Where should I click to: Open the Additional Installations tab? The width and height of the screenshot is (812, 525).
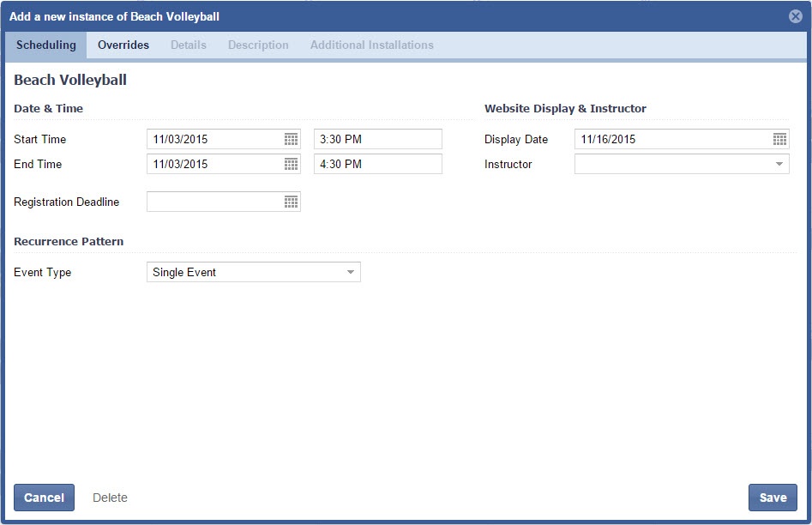pos(371,45)
